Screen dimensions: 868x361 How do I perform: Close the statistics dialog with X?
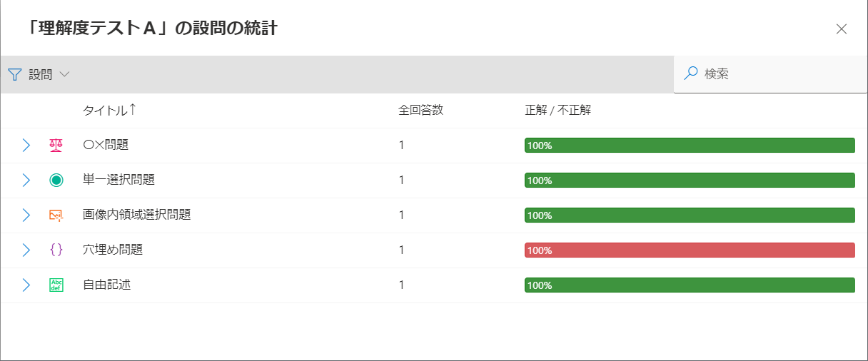coord(842,29)
